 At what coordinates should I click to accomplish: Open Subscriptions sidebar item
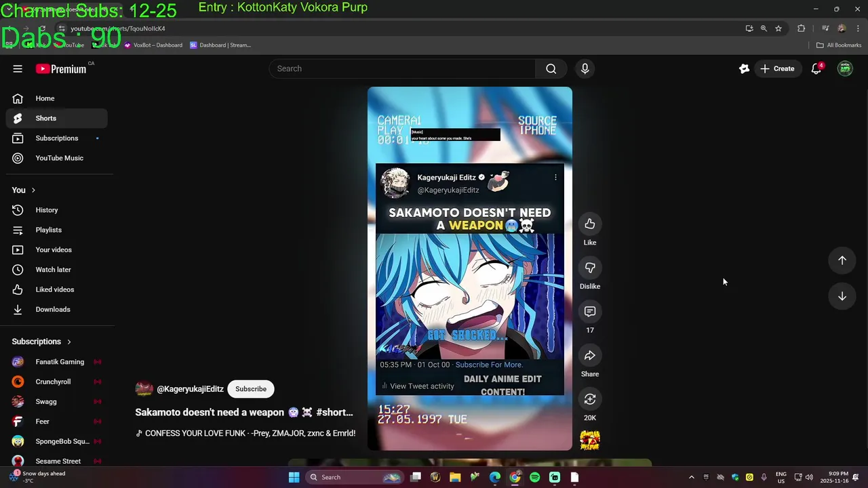pos(57,138)
